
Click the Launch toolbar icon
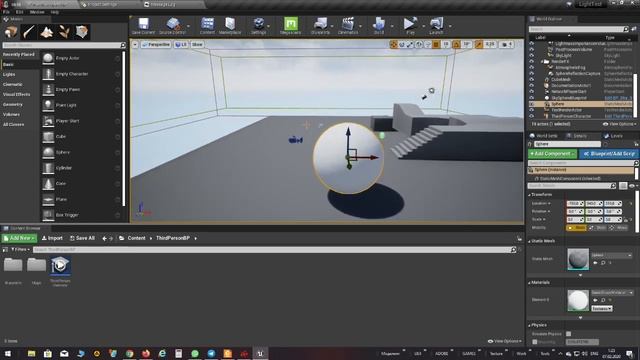coord(436,24)
